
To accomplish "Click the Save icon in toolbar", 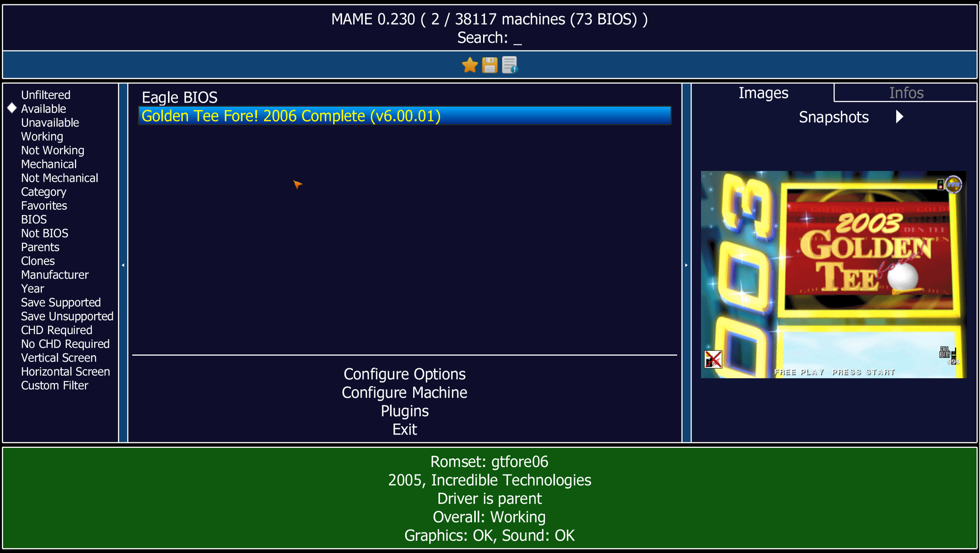I will pos(490,65).
